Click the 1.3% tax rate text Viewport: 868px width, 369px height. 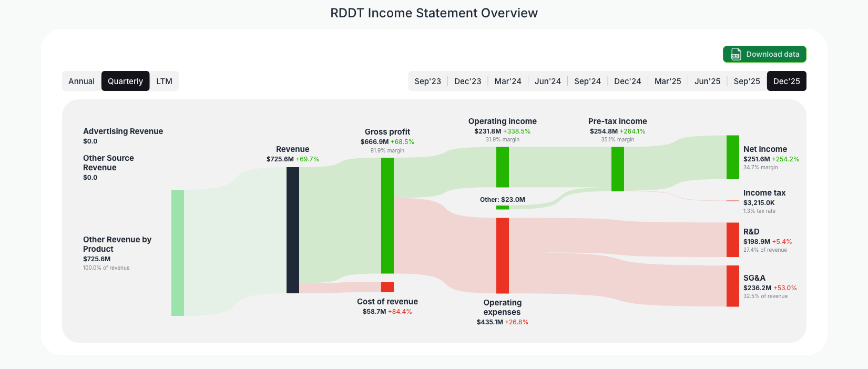point(759,211)
